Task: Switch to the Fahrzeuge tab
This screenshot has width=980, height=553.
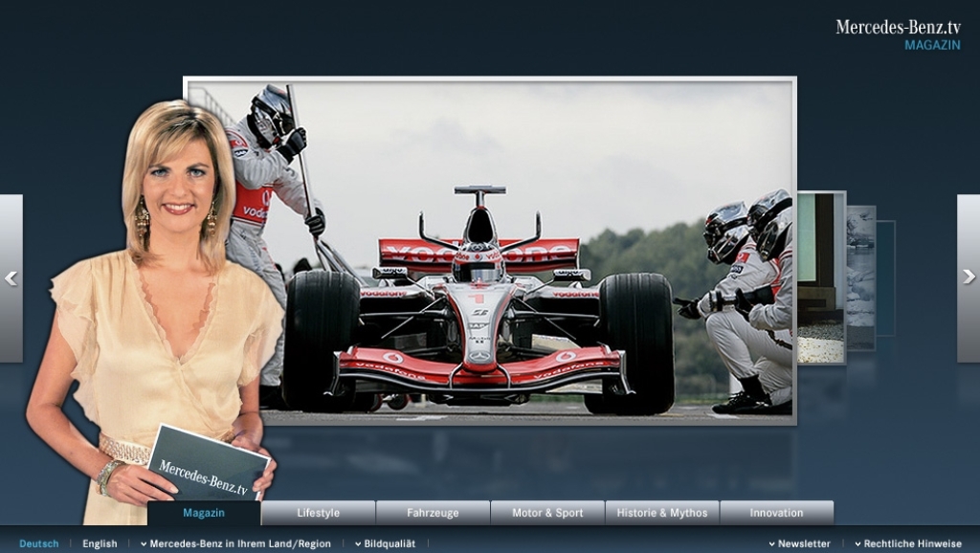Action: click(433, 513)
